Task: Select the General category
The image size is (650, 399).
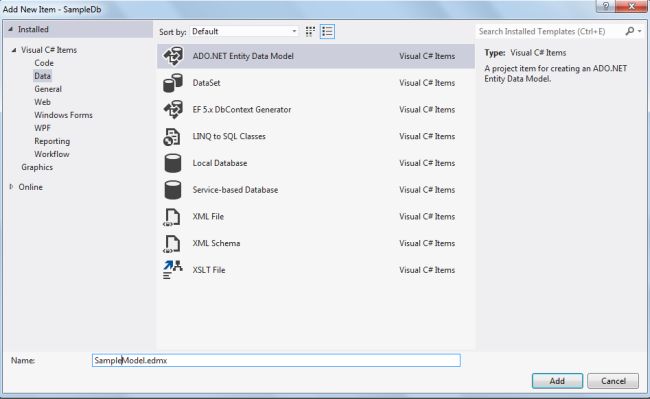Action: click(48, 89)
